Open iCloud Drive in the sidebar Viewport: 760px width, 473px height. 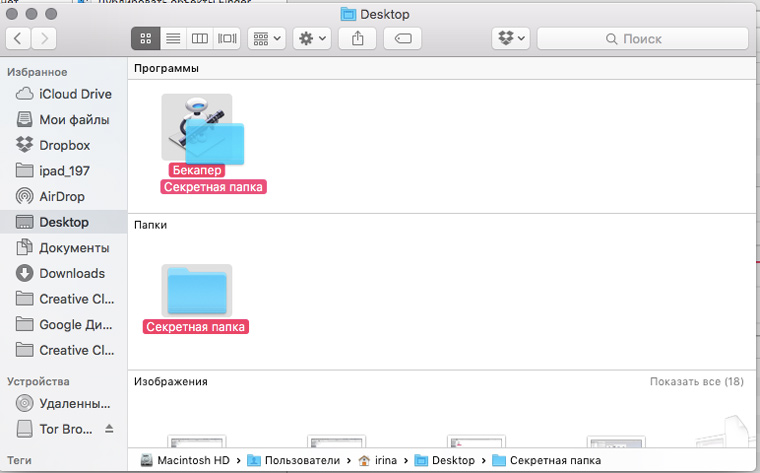click(64, 94)
